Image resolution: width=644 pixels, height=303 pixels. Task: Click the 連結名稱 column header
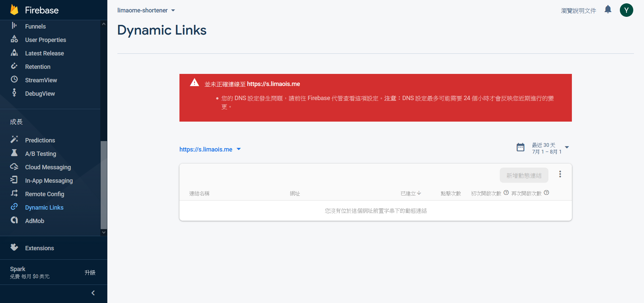[199, 193]
